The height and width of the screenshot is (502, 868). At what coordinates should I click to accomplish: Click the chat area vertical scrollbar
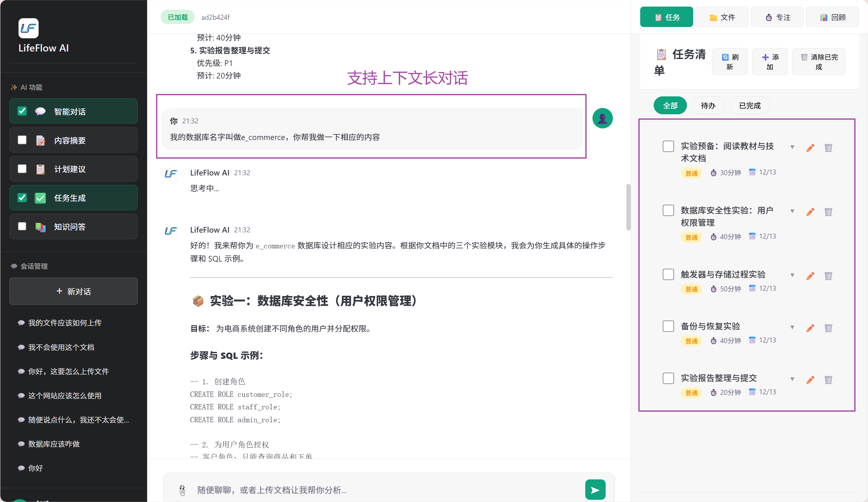click(x=628, y=207)
